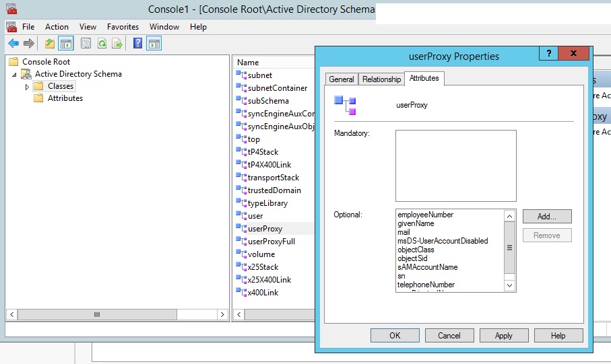Open the Help toolbar icon
The image size is (611, 364).
click(137, 43)
